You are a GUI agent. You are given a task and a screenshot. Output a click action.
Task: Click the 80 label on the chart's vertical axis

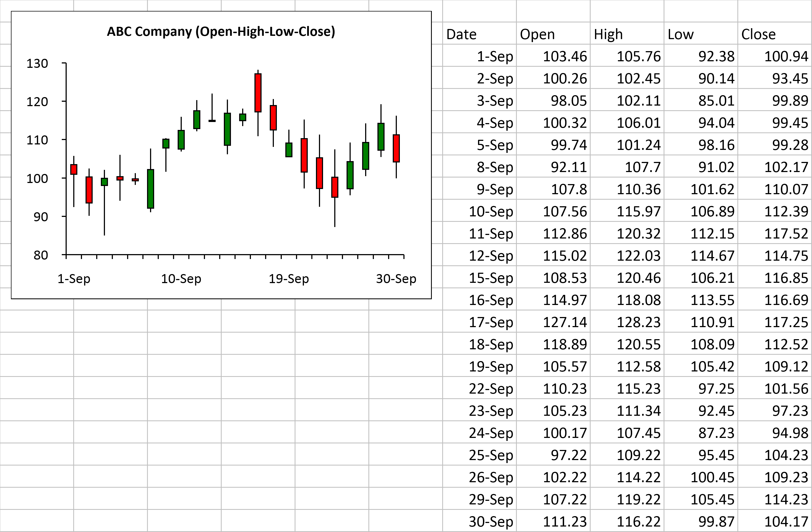41,255
